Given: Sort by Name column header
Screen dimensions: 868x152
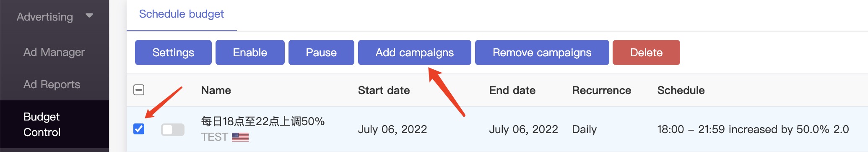Looking at the screenshot, I should click(x=216, y=90).
